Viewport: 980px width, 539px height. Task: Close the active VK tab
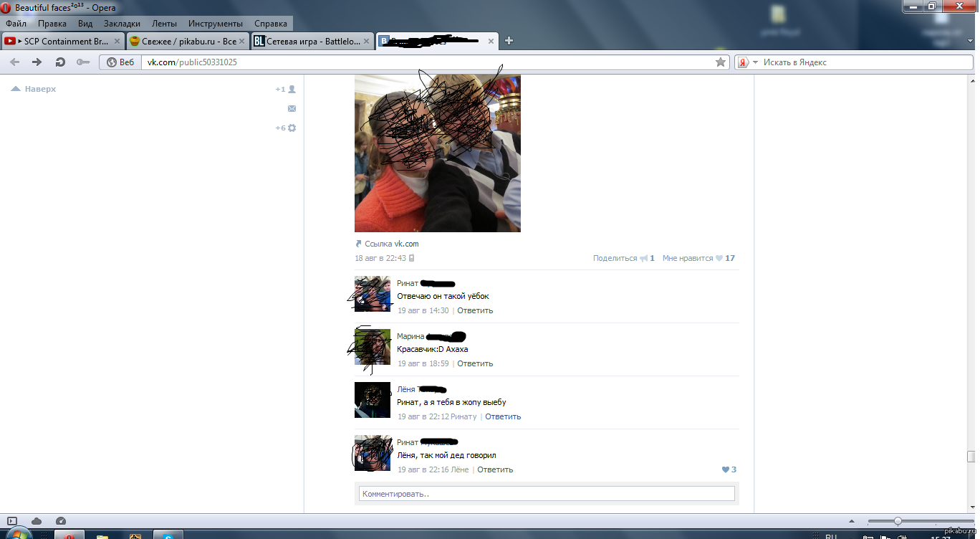(x=491, y=42)
